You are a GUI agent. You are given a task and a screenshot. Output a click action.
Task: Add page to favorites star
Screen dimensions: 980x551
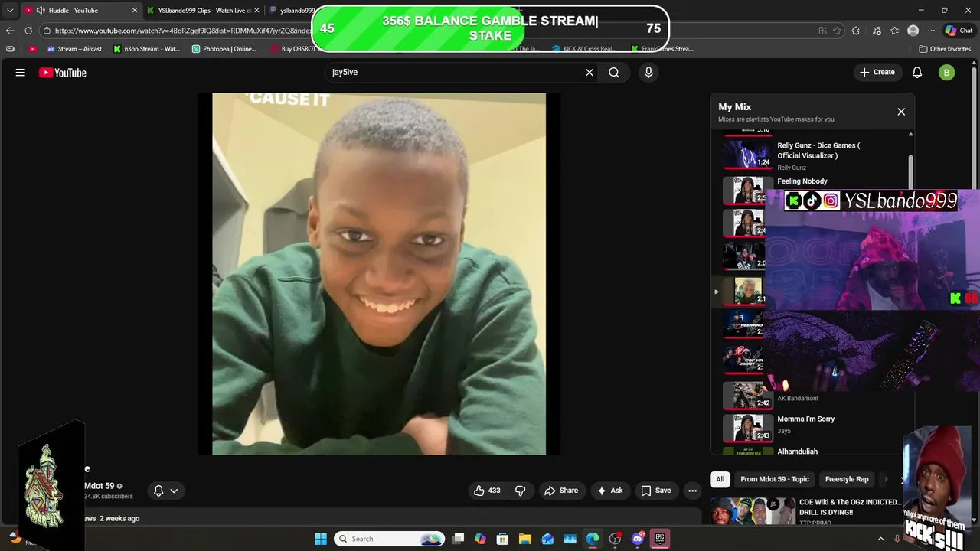[837, 31]
